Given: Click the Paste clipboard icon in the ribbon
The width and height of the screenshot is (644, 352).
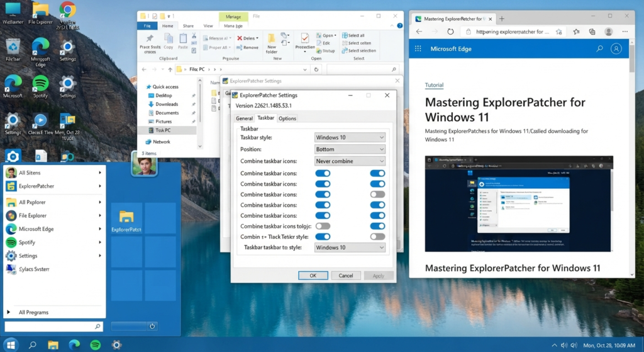Looking at the screenshot, I should point(183,38).
